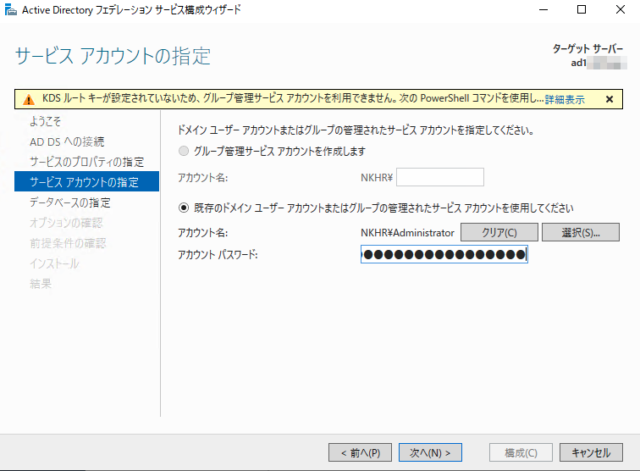Click the クリア(C) button

coord(499,232)
